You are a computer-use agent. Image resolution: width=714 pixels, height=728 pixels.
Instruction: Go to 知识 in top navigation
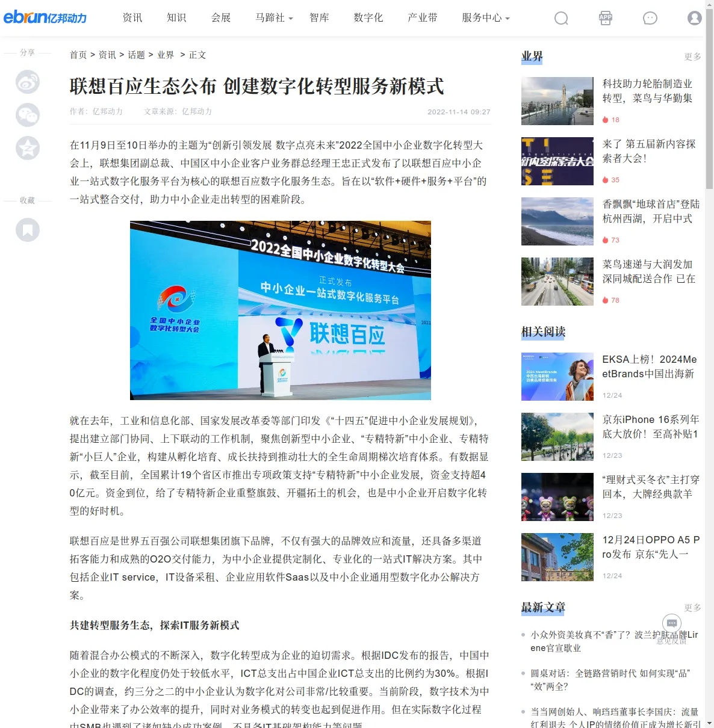(176, 18)
